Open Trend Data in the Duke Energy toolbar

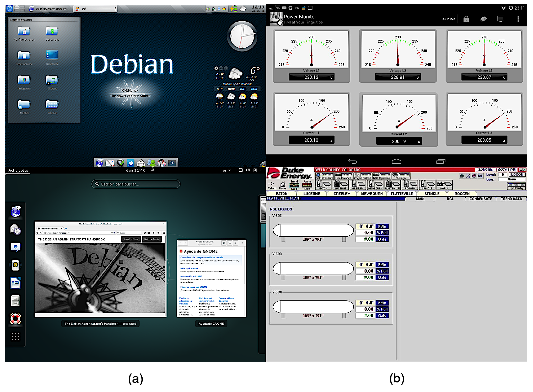coord(294,185)
